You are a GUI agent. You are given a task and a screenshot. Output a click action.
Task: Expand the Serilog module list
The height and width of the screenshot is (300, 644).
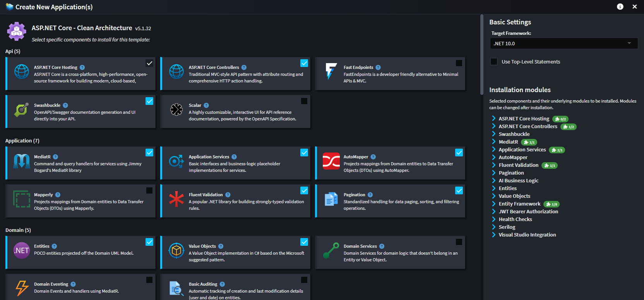point(493,227)
